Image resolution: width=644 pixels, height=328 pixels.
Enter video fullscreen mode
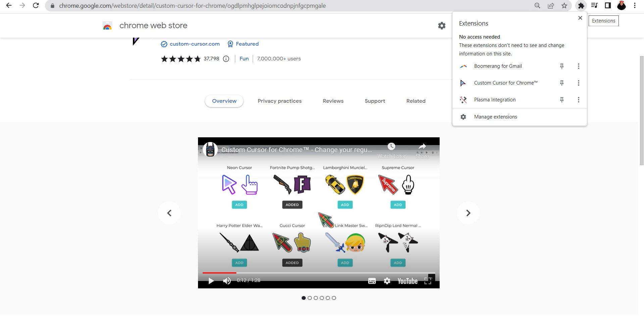pos(428,281)
